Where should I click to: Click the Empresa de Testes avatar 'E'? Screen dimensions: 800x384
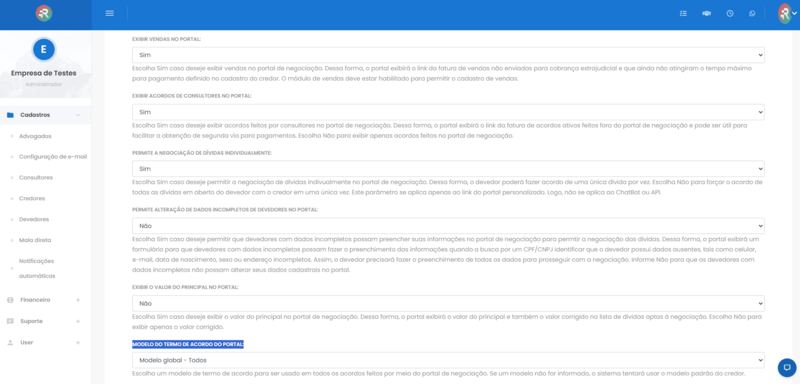pos(43,49)
